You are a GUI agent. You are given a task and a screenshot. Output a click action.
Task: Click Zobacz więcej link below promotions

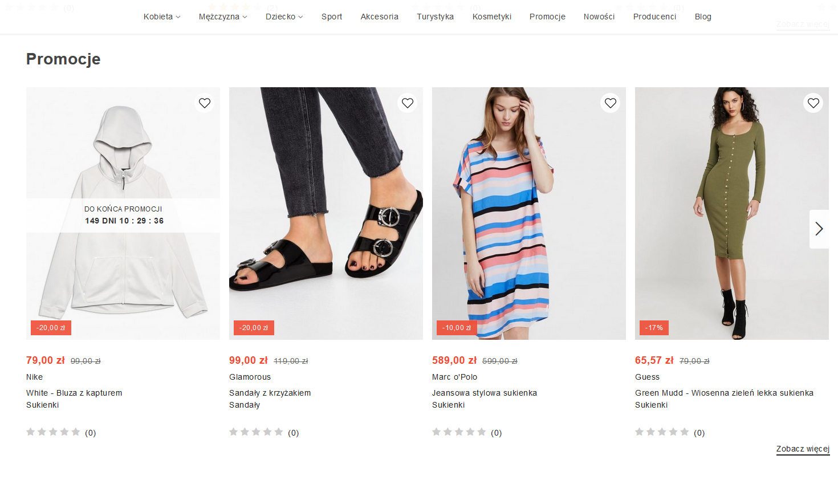point(803,449)
